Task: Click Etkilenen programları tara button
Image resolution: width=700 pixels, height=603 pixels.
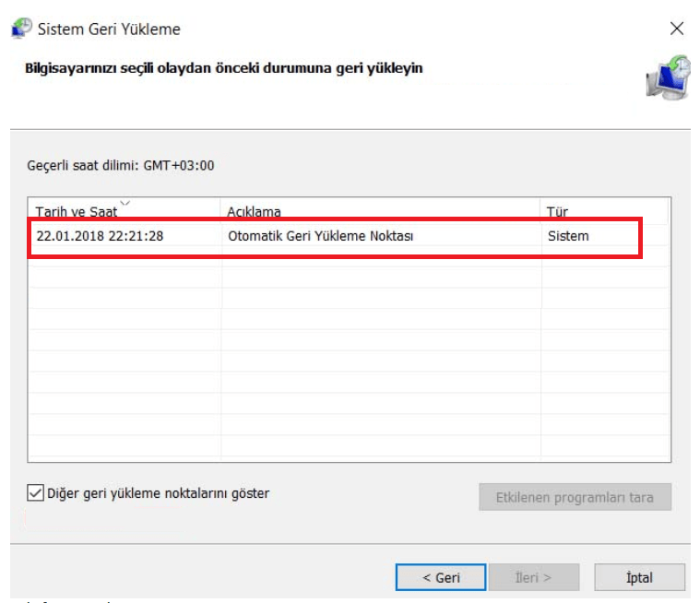Action: click(x=575, y=497)
